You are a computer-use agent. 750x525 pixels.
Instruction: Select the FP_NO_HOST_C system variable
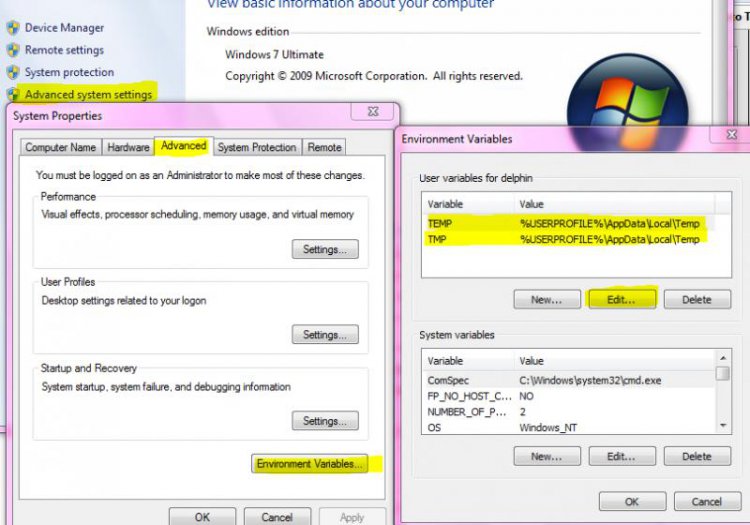coord(569,396)
